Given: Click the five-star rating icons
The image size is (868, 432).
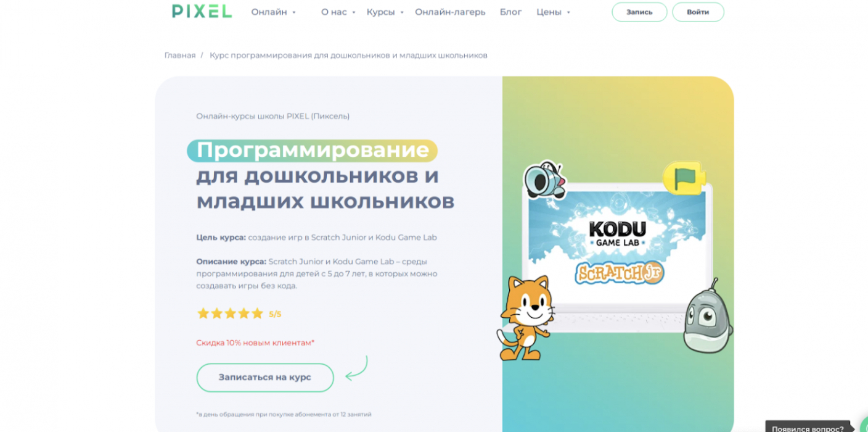Looking at the screenshot, I should pos(230,314).
